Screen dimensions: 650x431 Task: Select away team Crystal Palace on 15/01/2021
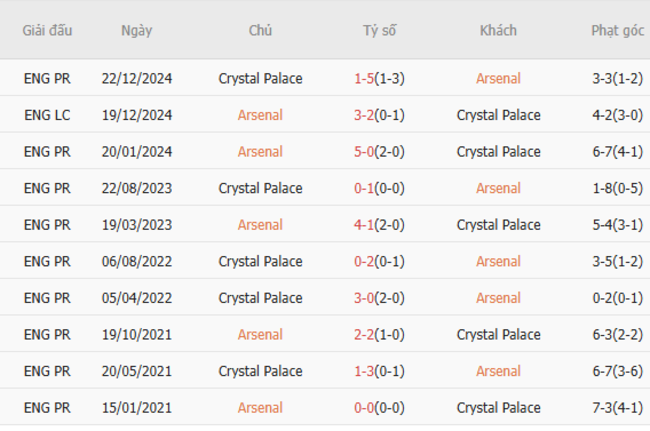coord(498,408)
